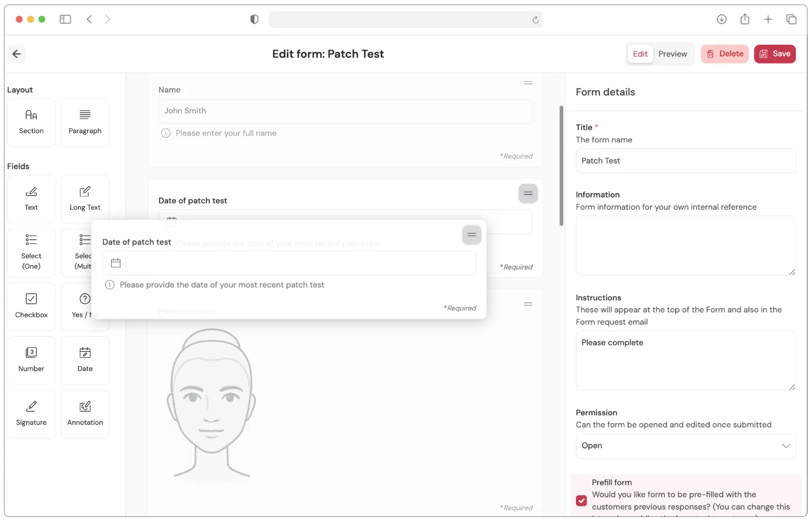
Task: Save the form
Action: [775, 54]
